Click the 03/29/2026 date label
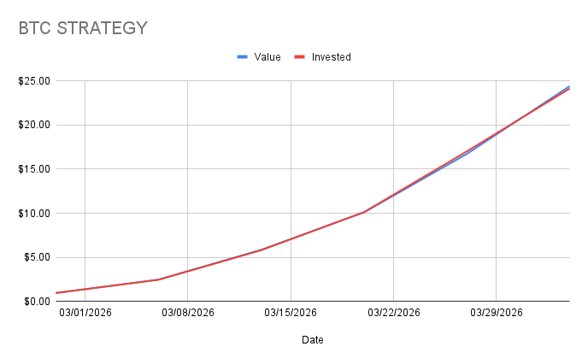Screen dimensions: 588x364 tap(497, 313)
